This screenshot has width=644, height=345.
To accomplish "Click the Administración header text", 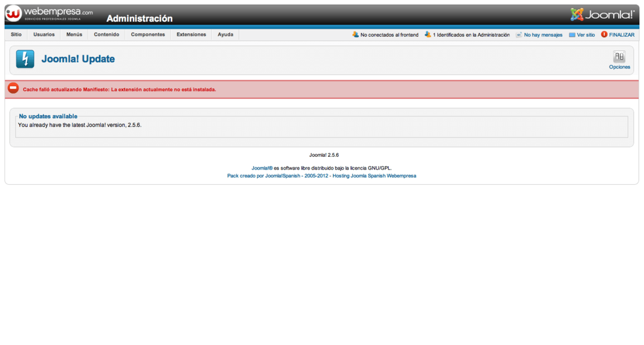I will click(140, 19).
